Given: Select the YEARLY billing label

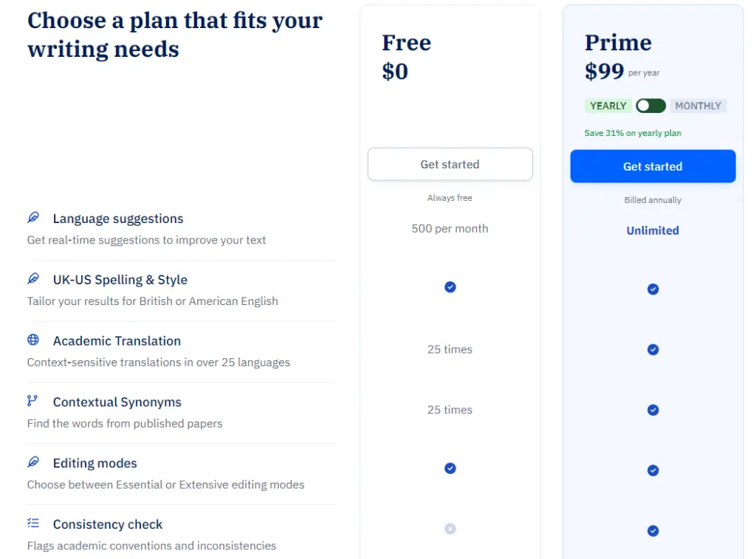Looking at the screenshot, I should [x=608, y=106].
